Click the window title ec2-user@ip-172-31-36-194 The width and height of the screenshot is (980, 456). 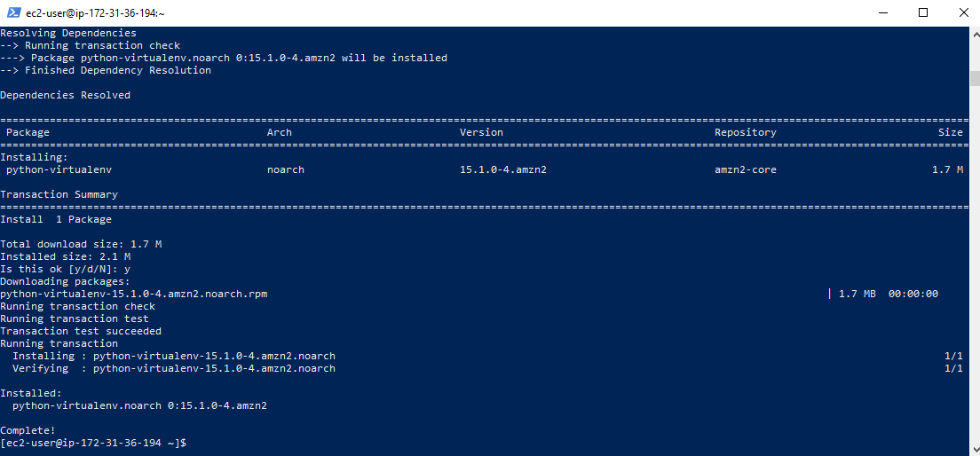95,12
